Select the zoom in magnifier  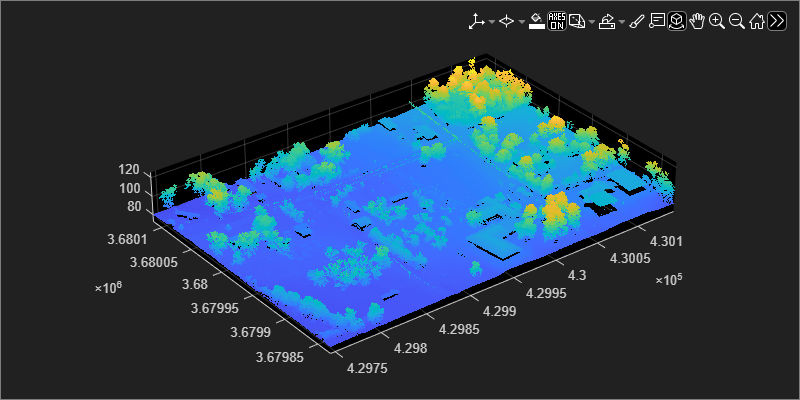click(717, 21)
